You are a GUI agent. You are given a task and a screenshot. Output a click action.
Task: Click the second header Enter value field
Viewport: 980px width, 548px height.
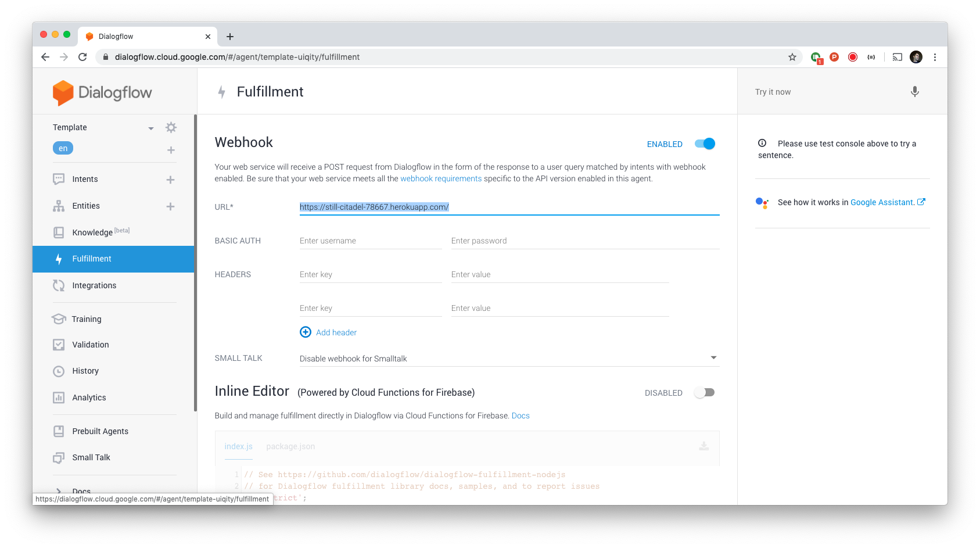tap(560, 308)
